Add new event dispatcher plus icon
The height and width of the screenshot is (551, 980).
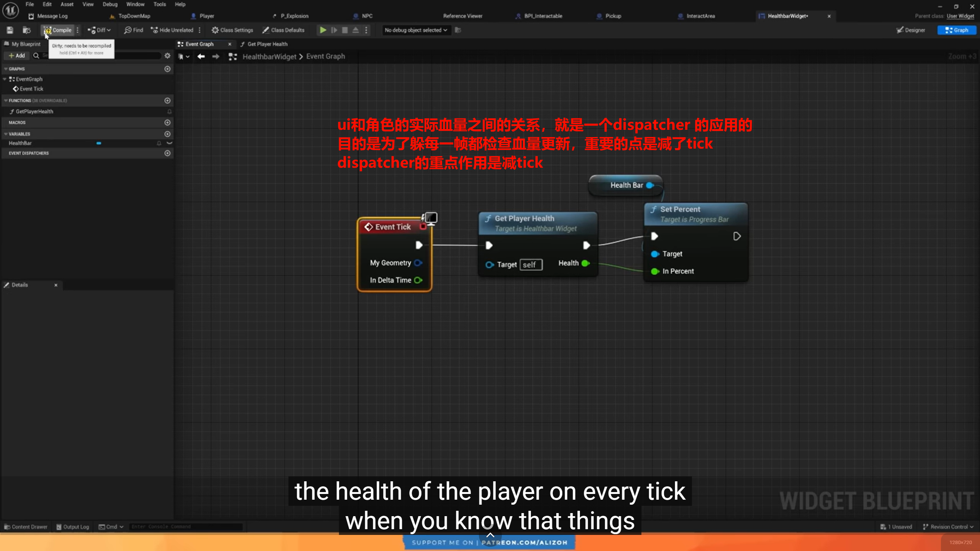coord(167,153)
